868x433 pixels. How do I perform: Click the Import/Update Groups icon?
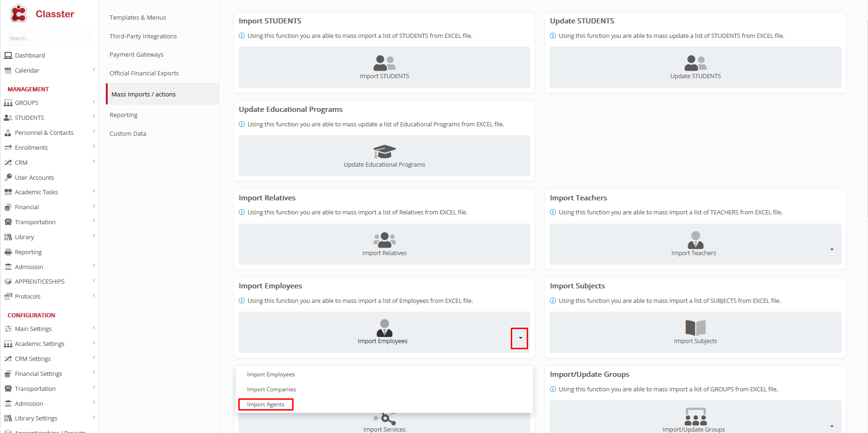[x=695, y=416]
